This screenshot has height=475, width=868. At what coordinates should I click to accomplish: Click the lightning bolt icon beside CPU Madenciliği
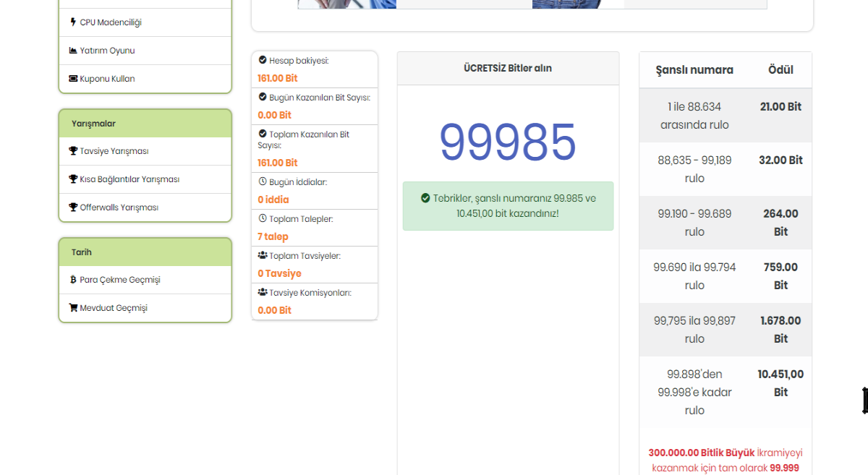coord(73,22)
